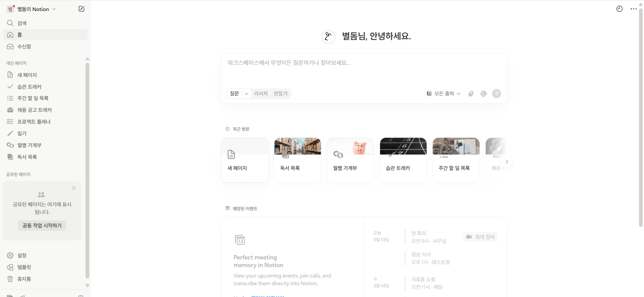This screenshot has width=644, height=297.
Task: Click the checklist icon beside 프로젝트 플래너
Action: 10,122
